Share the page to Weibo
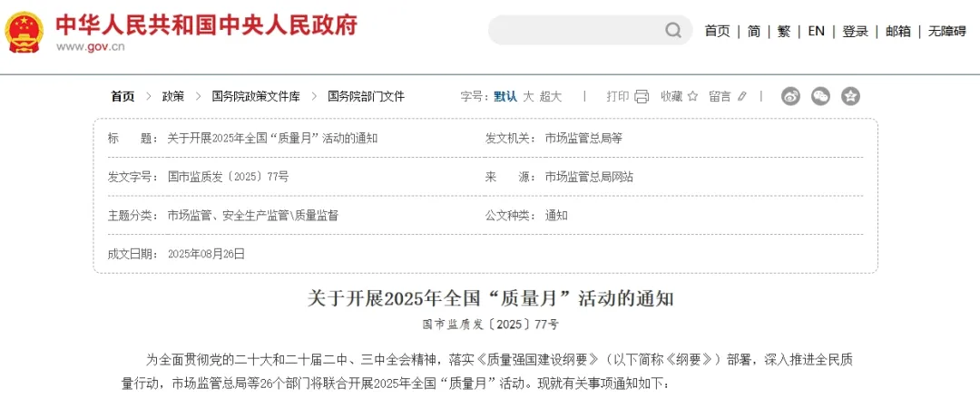 790,96
